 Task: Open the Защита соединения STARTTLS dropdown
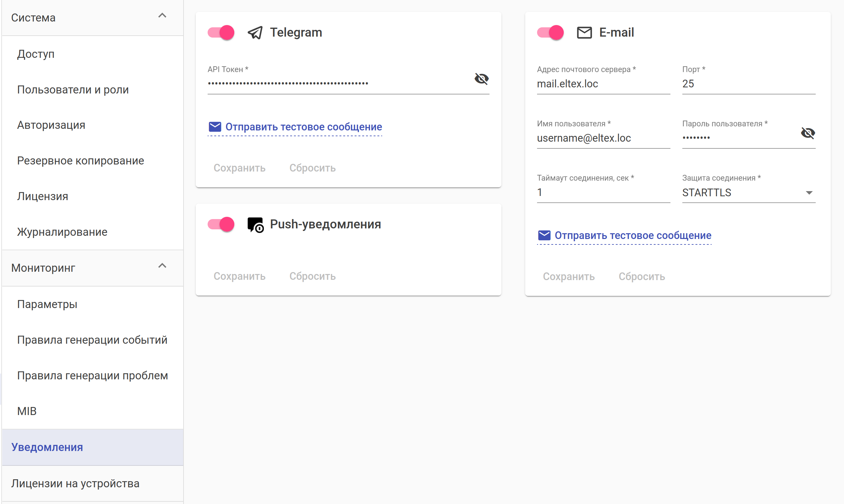point(748,192)
